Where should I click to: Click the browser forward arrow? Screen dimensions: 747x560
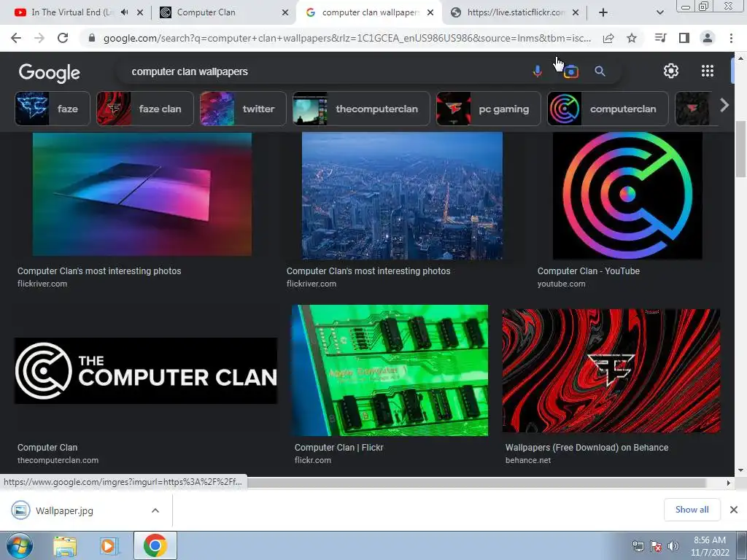(39, 38)
